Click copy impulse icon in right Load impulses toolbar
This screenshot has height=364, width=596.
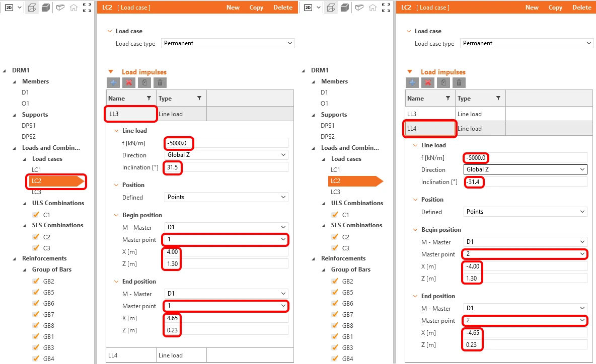(x=443, y=82)
